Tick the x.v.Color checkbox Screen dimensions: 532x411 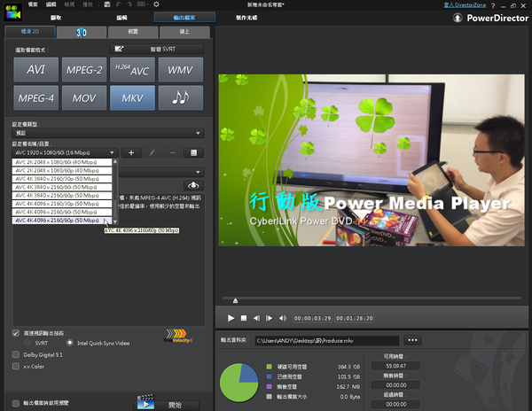(x=16, y=365)
